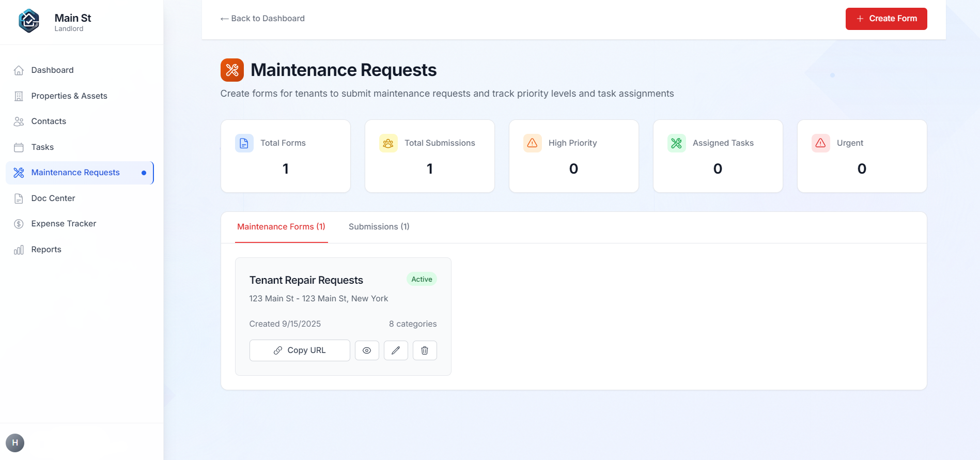The image size is (980, 460).
Task: Open user avatar H in sidebar
Action: pyautogui.click(x=15, y=443)
